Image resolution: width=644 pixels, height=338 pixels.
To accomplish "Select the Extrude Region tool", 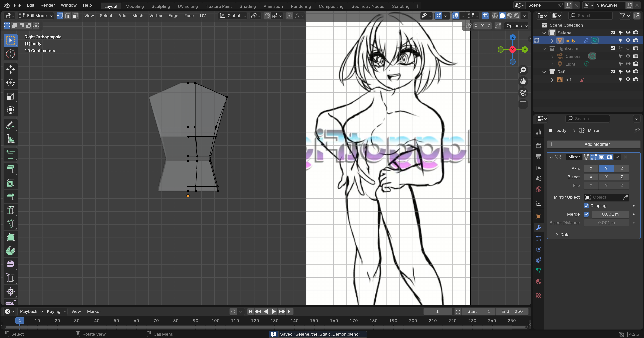I will point(10,170).
